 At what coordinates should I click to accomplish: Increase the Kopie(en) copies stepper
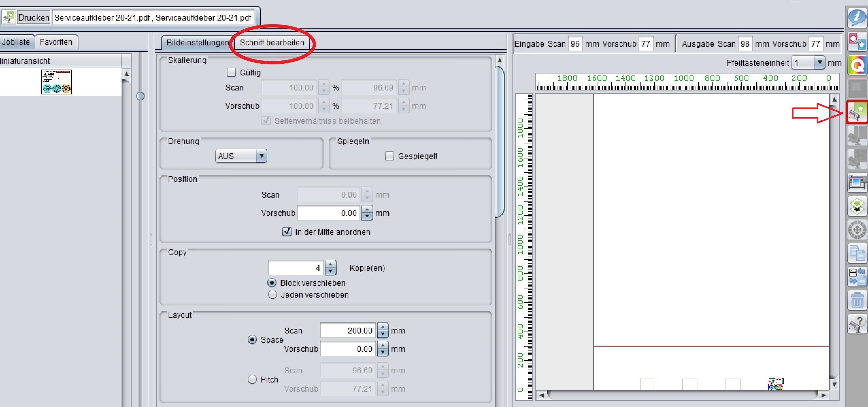[330, 265]
